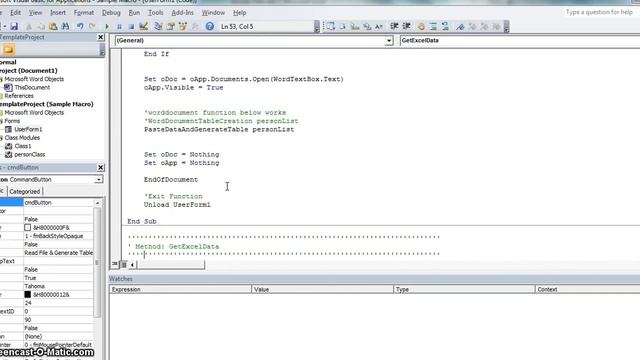Open the Edit menu

click(x=15, y=13)
